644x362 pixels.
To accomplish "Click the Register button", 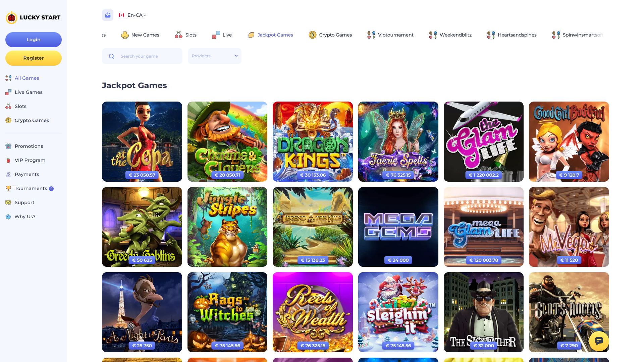I will (x=33, y=58).
